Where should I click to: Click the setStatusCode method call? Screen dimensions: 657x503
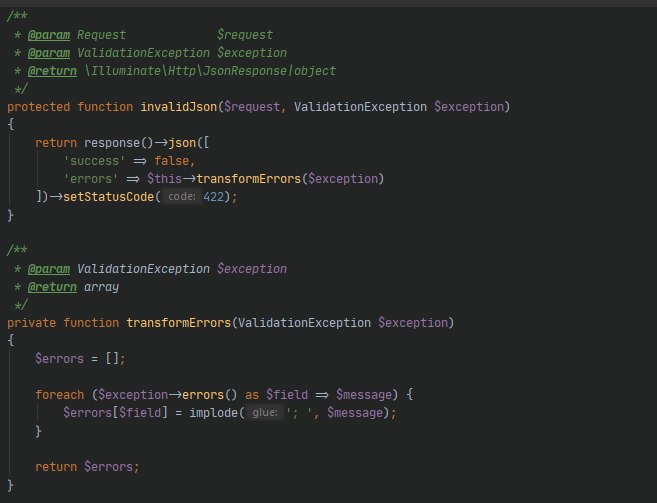point(109,197)
